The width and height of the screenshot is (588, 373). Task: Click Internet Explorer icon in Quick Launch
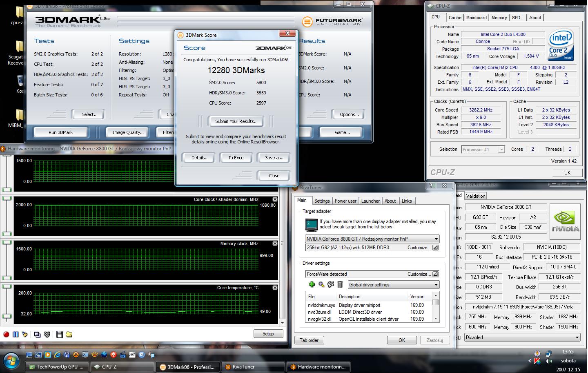click(57, 355)
